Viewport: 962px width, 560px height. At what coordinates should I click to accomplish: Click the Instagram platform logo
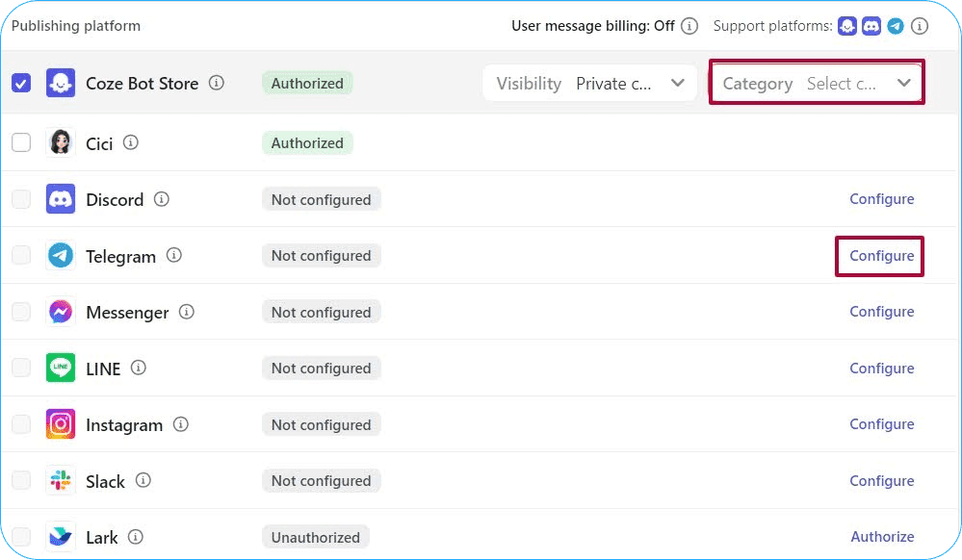pos(60,424)
